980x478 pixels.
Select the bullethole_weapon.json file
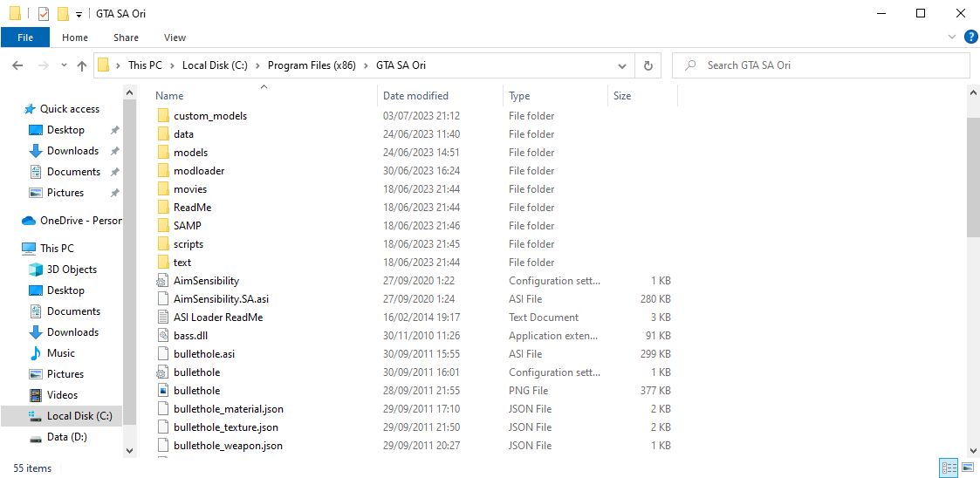click(x=413, y=446)
